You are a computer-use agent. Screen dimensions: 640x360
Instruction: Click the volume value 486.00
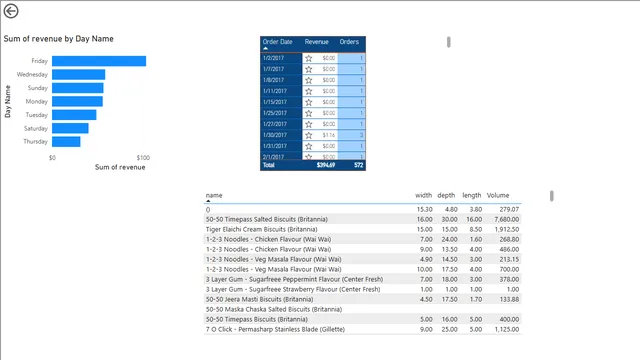[509, 249]
